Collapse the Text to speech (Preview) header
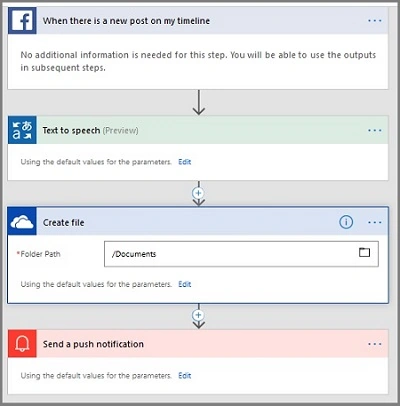 click(198, 130)
